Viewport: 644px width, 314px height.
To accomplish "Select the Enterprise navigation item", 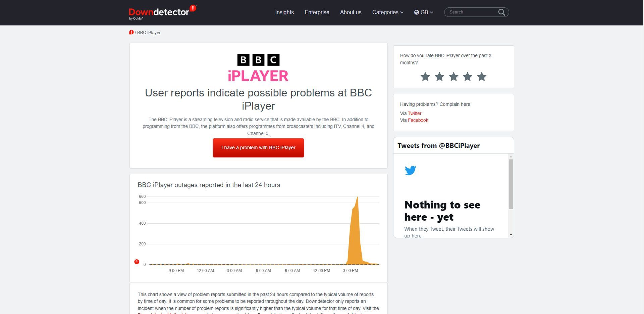I will pos(317,12).
